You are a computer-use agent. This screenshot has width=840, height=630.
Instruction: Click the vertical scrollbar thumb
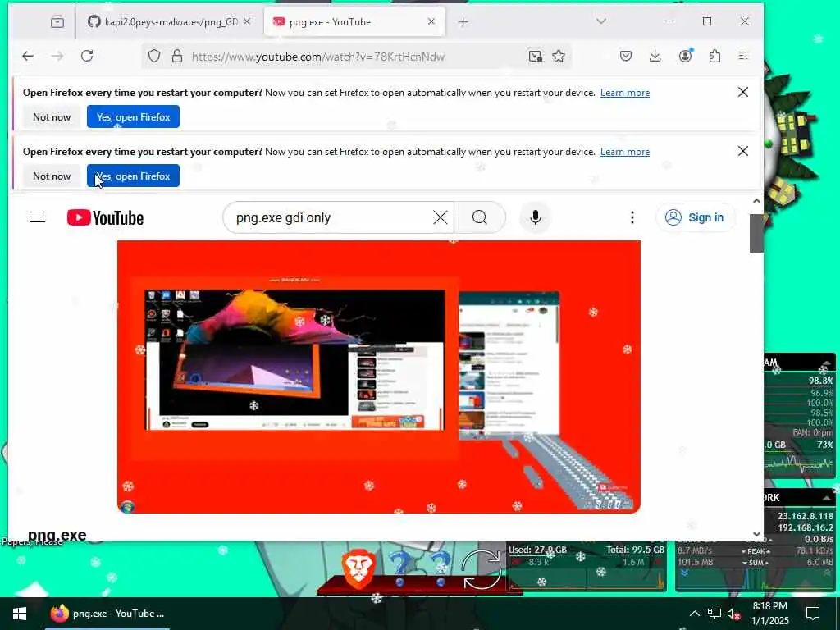tap(756, 232)
